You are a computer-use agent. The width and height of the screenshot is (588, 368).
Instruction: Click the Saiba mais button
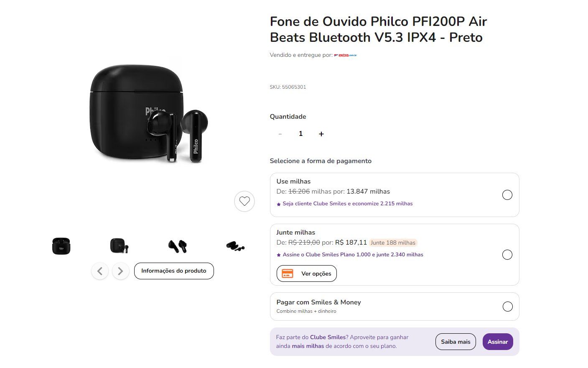456,342
